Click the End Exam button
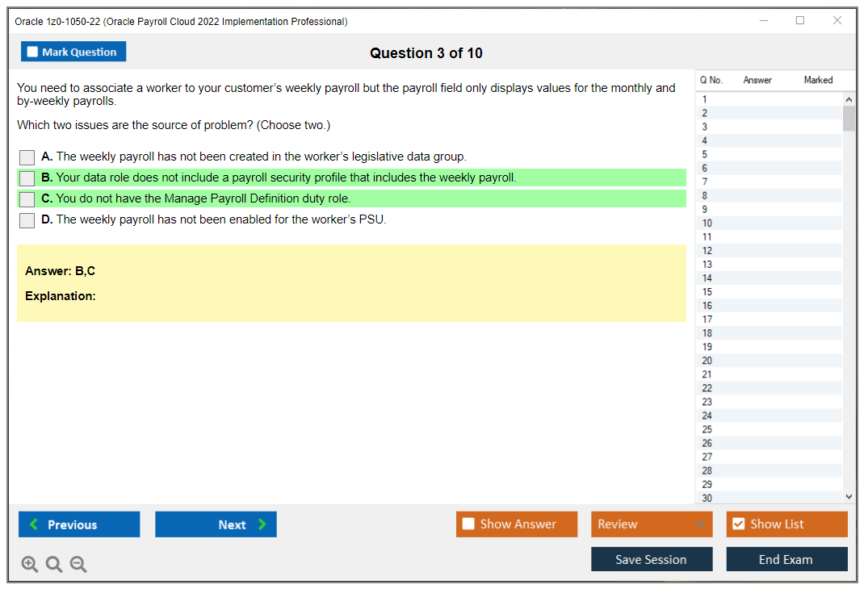The height and width of the screenshot is (593, 868). point(786,558)
